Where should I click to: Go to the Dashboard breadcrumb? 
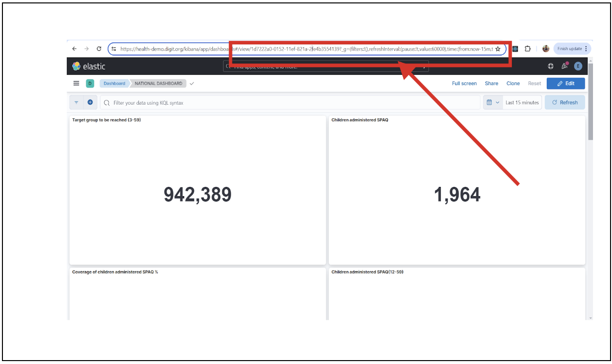tap(114, 83)
